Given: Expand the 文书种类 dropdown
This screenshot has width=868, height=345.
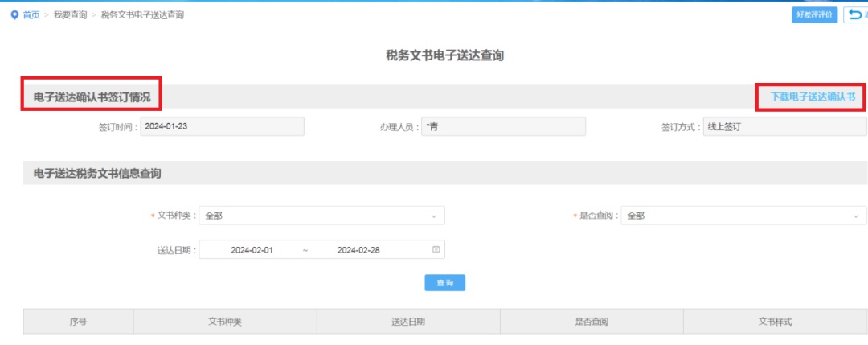Looking at the screenshot, I should click(321, 216).
